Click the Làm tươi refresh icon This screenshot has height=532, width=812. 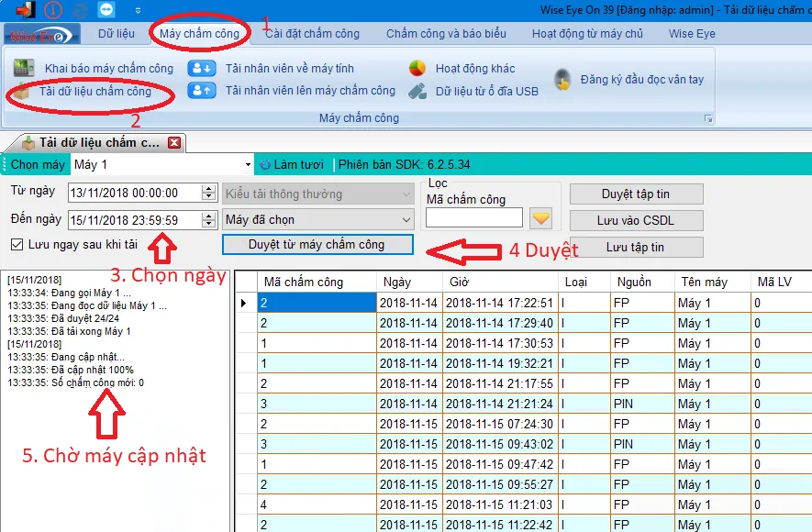coord(265,165)
